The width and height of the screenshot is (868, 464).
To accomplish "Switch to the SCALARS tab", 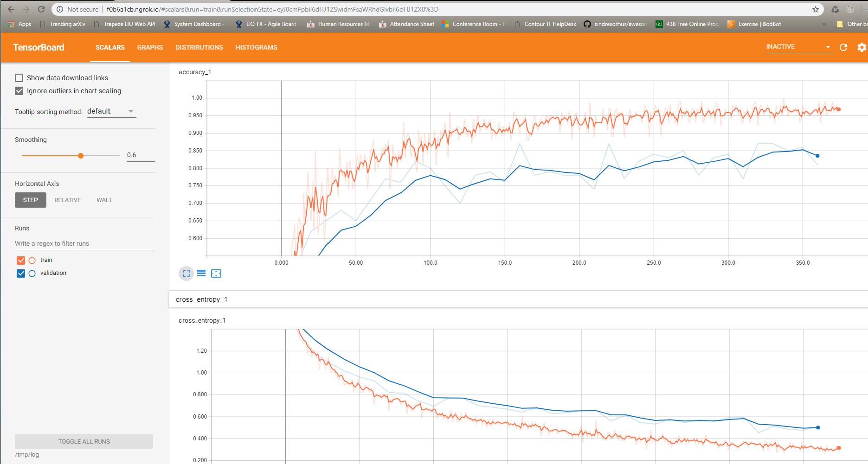I will pyautogui.click(x=110, y=47).
